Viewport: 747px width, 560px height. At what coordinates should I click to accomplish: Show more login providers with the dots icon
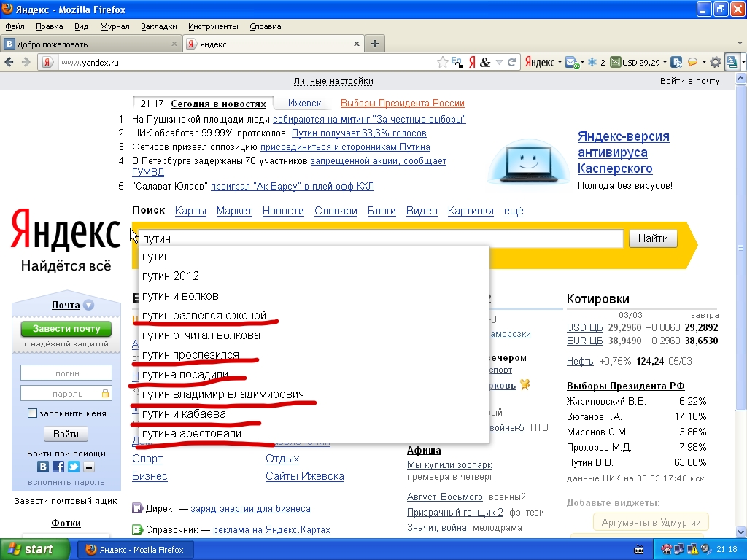[x=88, y=467]
